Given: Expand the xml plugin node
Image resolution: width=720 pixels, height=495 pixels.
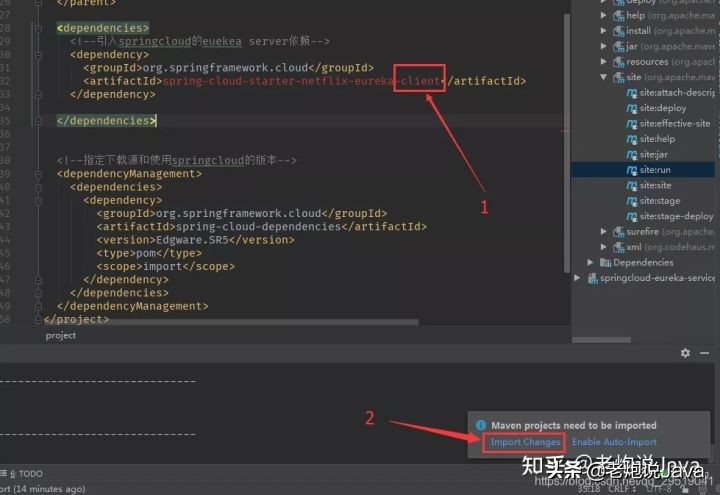Looking at the screenshot, I should click(603, 247).
